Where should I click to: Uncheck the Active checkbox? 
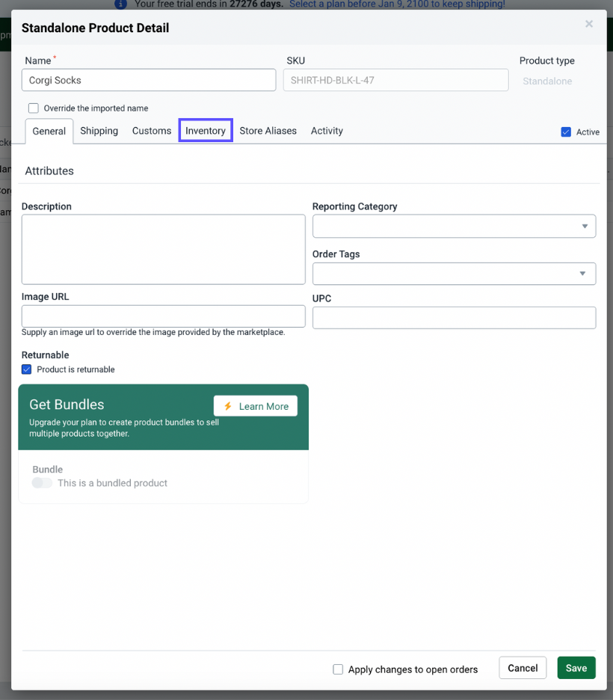[x=566, y=132]
